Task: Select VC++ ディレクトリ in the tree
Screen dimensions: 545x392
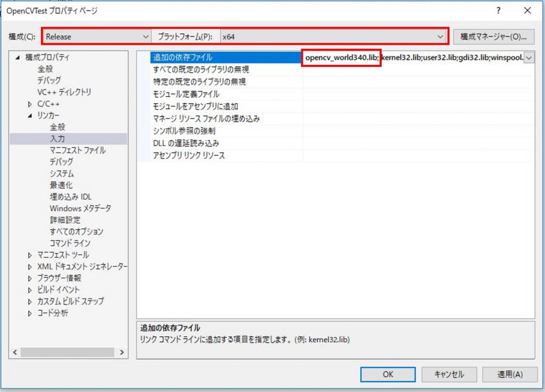Action: pos(64,93)
